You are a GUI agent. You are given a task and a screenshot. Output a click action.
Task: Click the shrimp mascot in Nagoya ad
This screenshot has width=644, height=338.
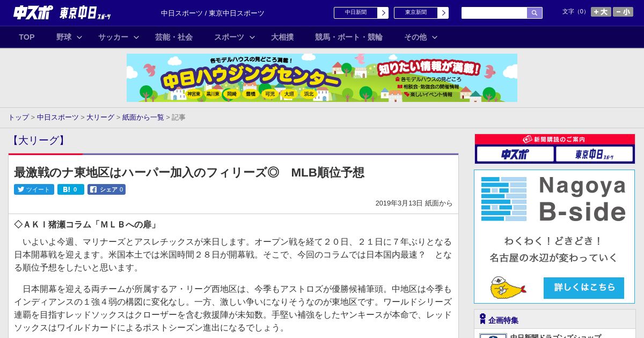(x=508, y=288)
